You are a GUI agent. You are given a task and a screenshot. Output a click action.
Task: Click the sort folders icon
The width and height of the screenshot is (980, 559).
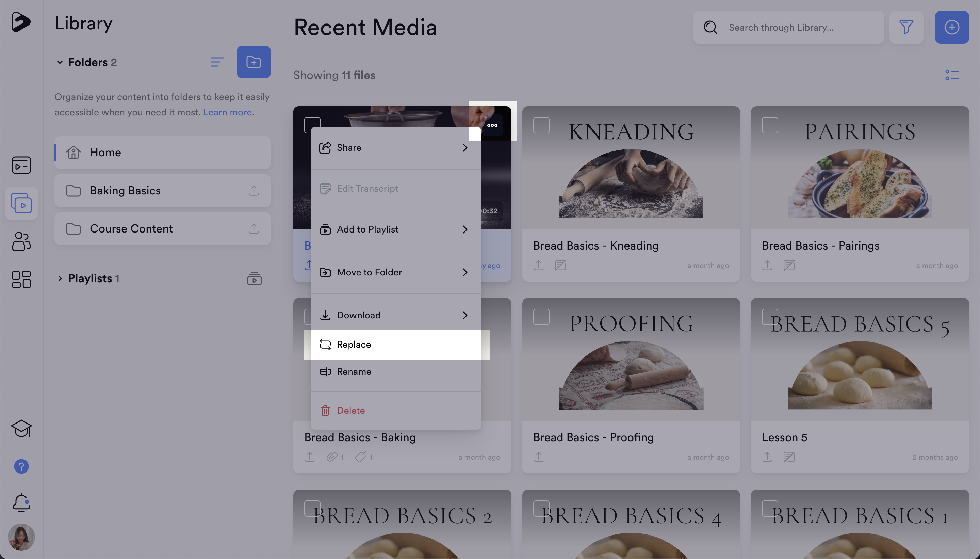(217, 62)
